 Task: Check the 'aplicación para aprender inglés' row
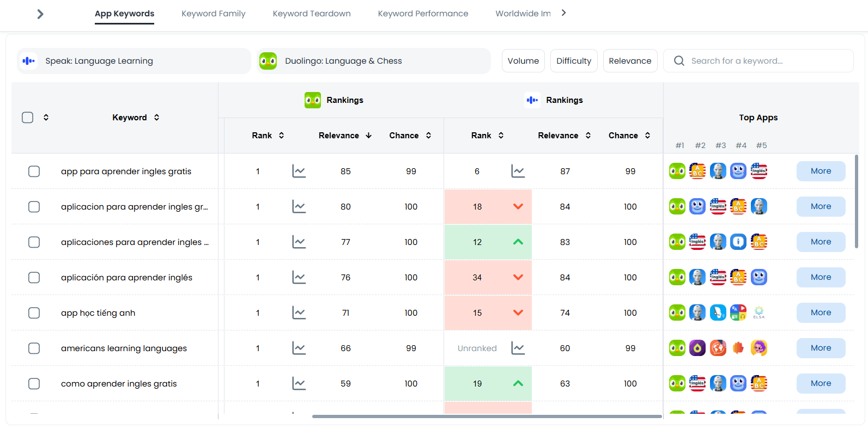34,278
